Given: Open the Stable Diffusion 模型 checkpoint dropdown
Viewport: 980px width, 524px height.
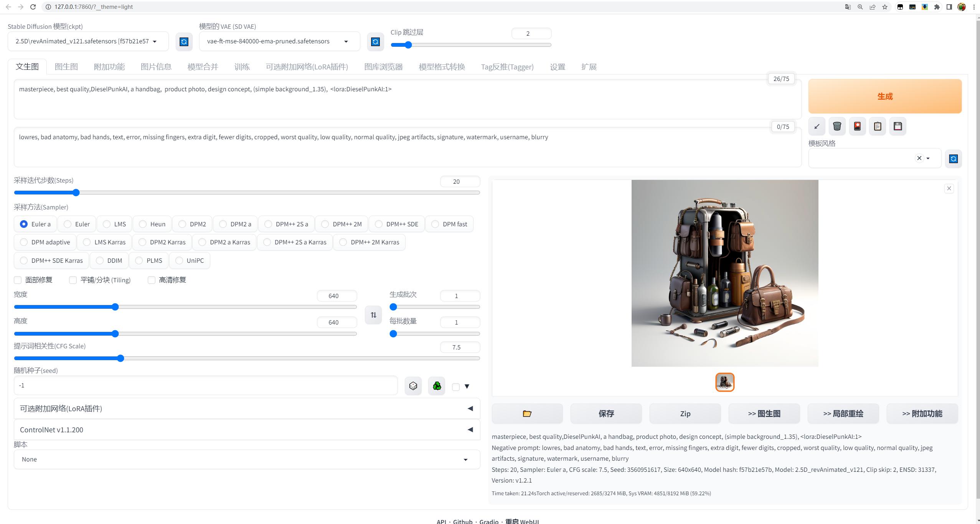Looking at the screenshot, I should tap(88, 41).
